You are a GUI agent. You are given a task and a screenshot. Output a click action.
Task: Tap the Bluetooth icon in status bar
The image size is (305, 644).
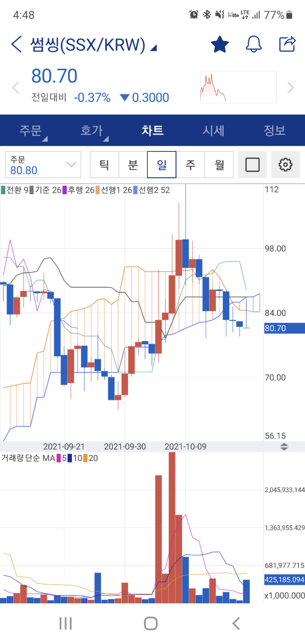click(x=207, y=15)
